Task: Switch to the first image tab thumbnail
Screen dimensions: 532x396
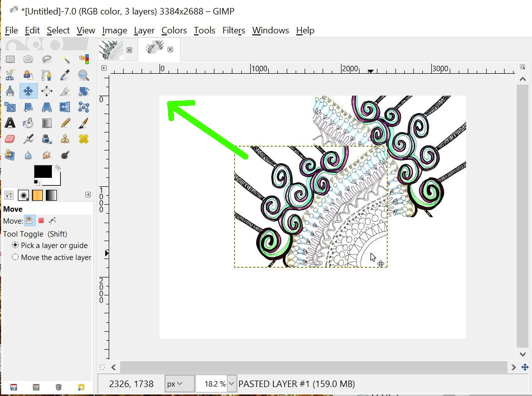Action: pyautogui.click(x=111, y=50)
